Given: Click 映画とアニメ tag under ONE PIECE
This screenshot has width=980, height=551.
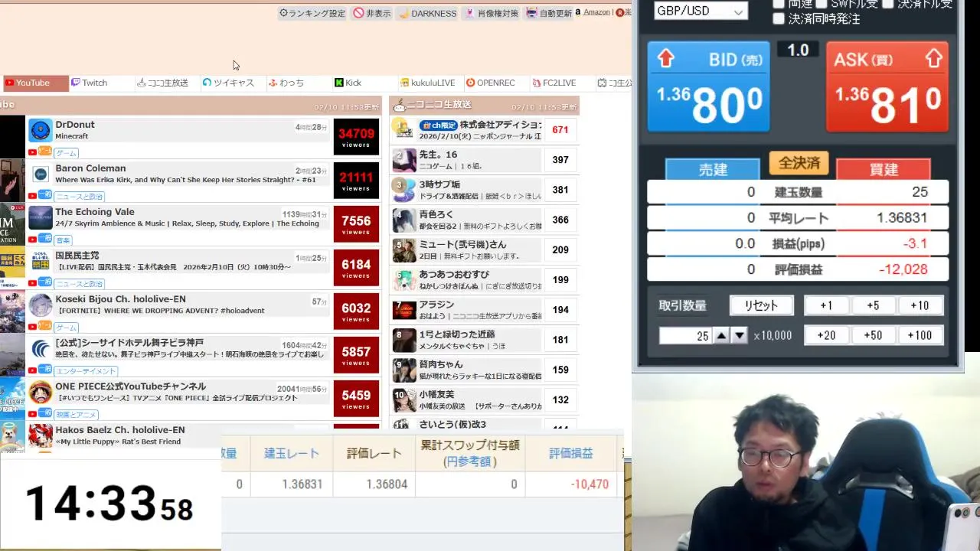Looking at the screenshot, I should [76, 415].
